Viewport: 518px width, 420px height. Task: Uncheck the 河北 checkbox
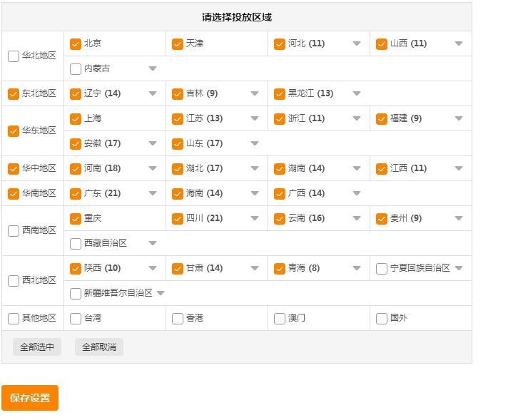[x=280, y=44]
